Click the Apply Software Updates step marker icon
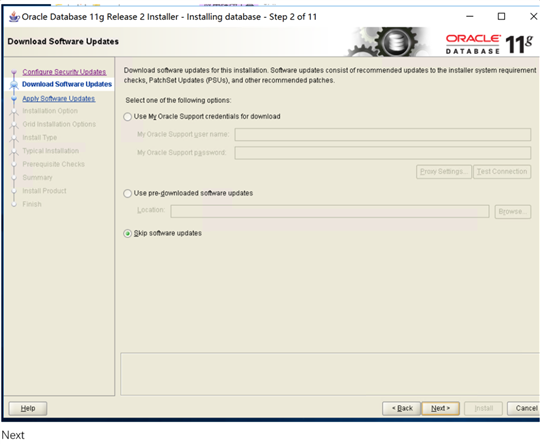 tap(14, 99)
